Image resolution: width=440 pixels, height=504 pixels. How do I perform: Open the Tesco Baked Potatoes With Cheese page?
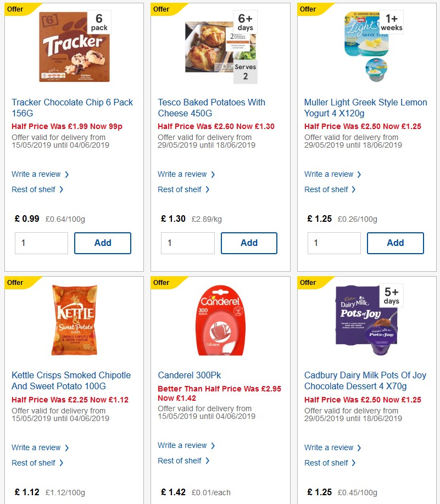(x=211, y=108)
